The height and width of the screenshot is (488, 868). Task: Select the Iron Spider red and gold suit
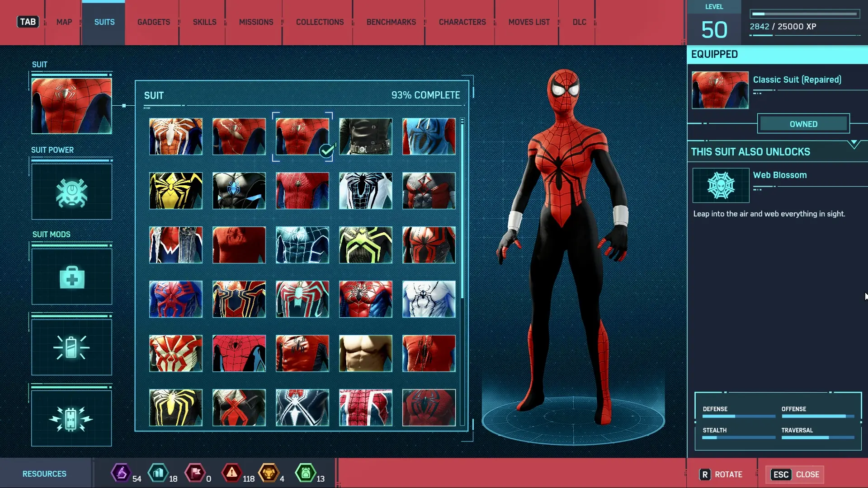pyautogui.click(x=239, y=299)
